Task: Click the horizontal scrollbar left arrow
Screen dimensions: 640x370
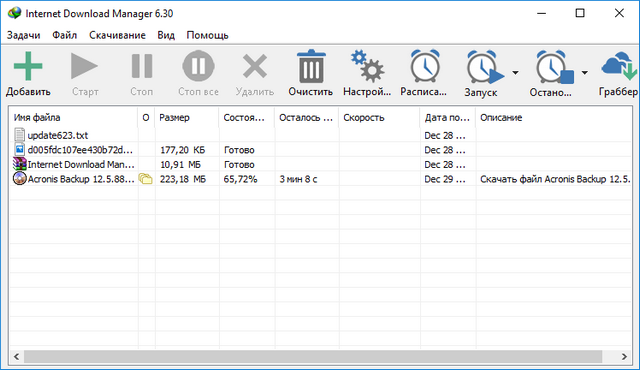Action: tap(16, 356)
